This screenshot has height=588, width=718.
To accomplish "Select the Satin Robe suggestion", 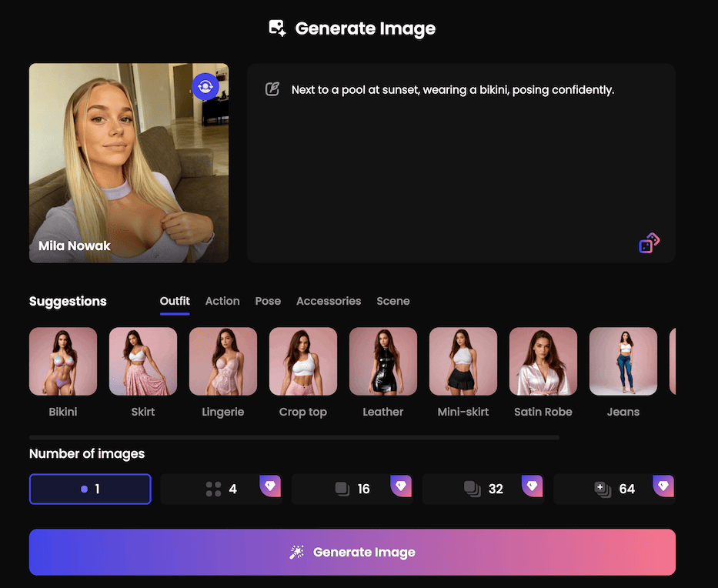I will pos(543,361).
